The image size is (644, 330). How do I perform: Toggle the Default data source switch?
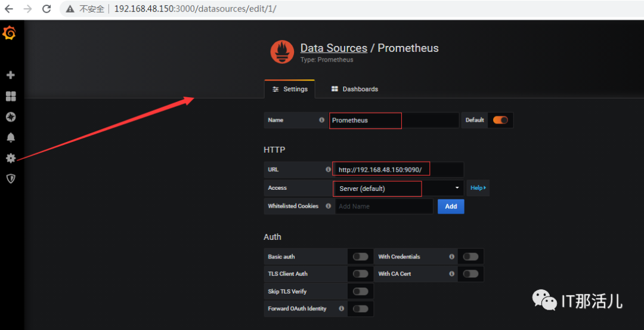click(500, 121)
